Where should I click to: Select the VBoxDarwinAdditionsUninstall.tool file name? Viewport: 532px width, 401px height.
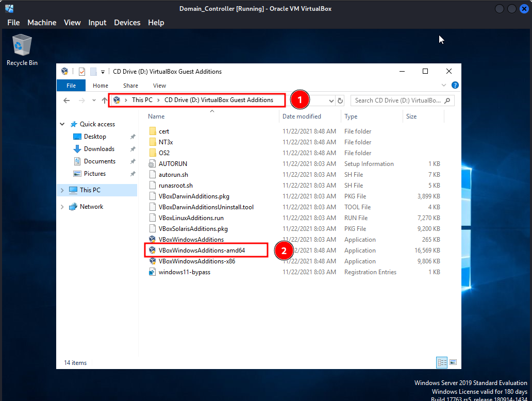pyautogui.click(x=206, y=207)
